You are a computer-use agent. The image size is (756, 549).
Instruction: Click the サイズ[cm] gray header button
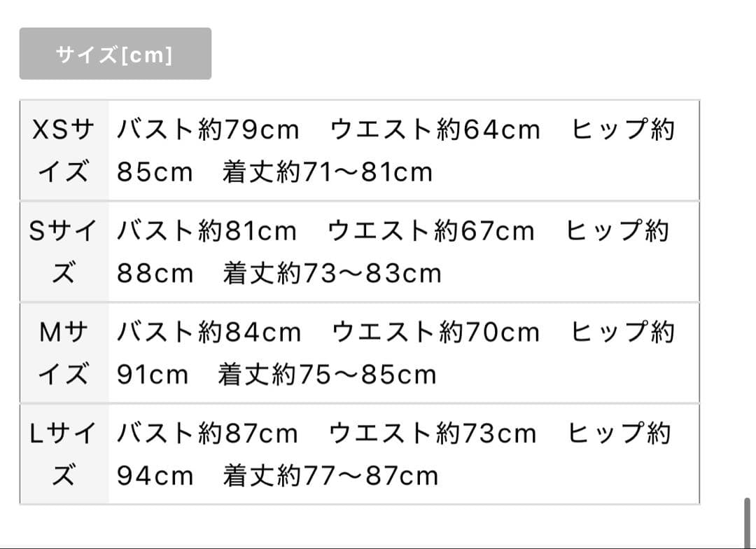(x=115, y=53)
